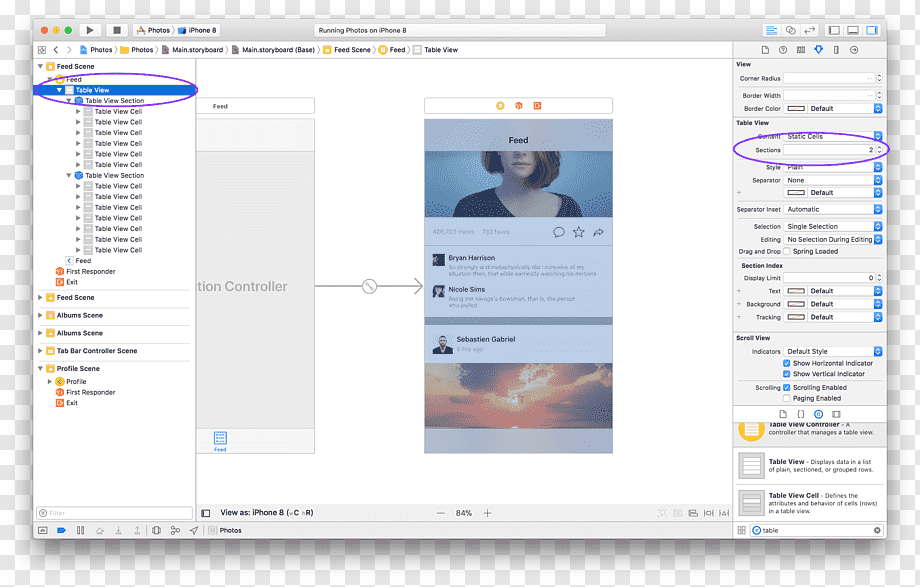Click the Border Color swatch
The image size is (920, 587).
click(796, 109)
